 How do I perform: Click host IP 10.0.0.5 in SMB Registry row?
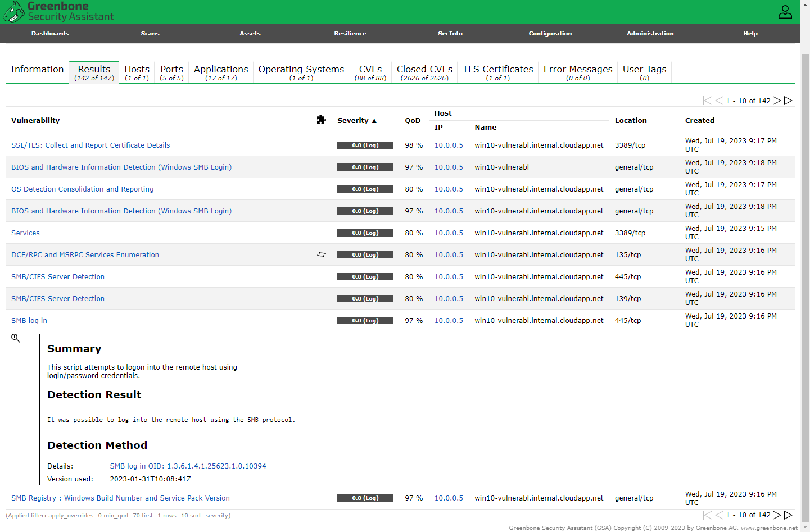(x=449, y=498)
